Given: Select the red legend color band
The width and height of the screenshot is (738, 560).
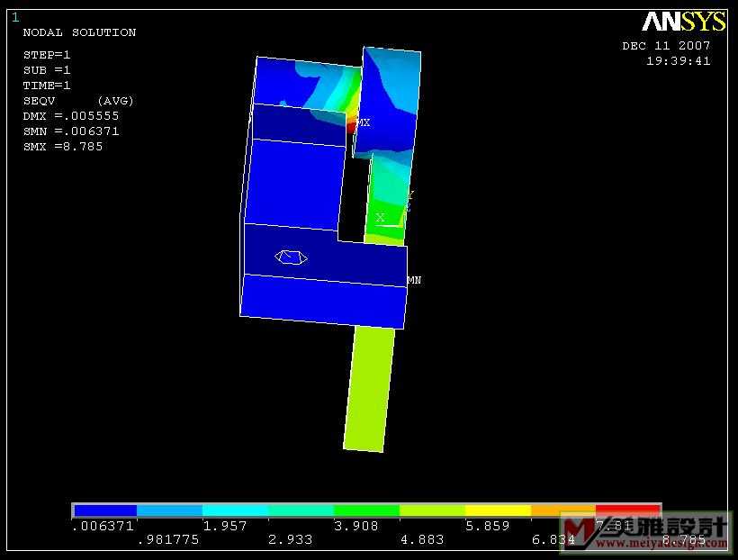Looking at the screenshot, I should tap(627, 510).
